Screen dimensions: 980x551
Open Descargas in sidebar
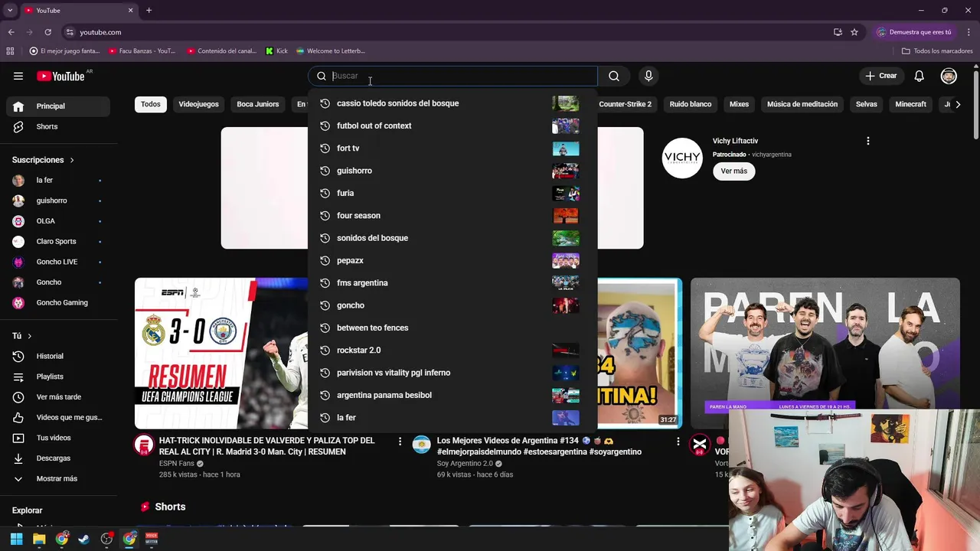[60, 458]
